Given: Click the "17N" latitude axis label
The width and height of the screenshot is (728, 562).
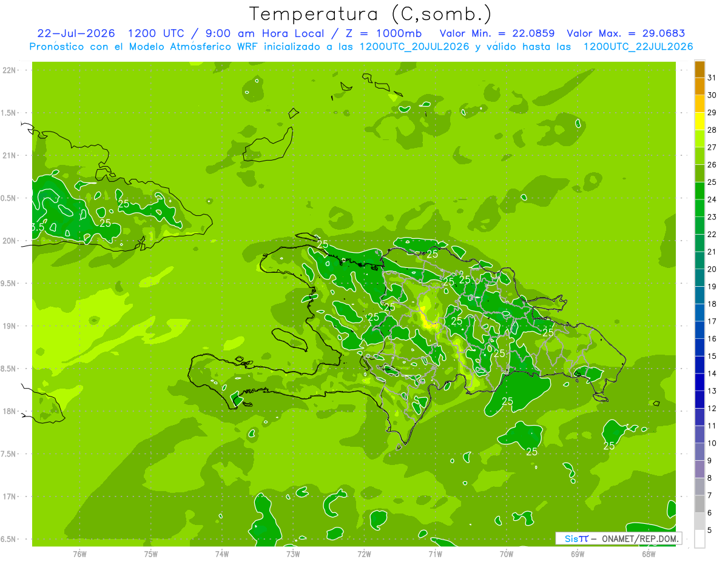Looking at the screenshot, I should click(x=9, y=497).
